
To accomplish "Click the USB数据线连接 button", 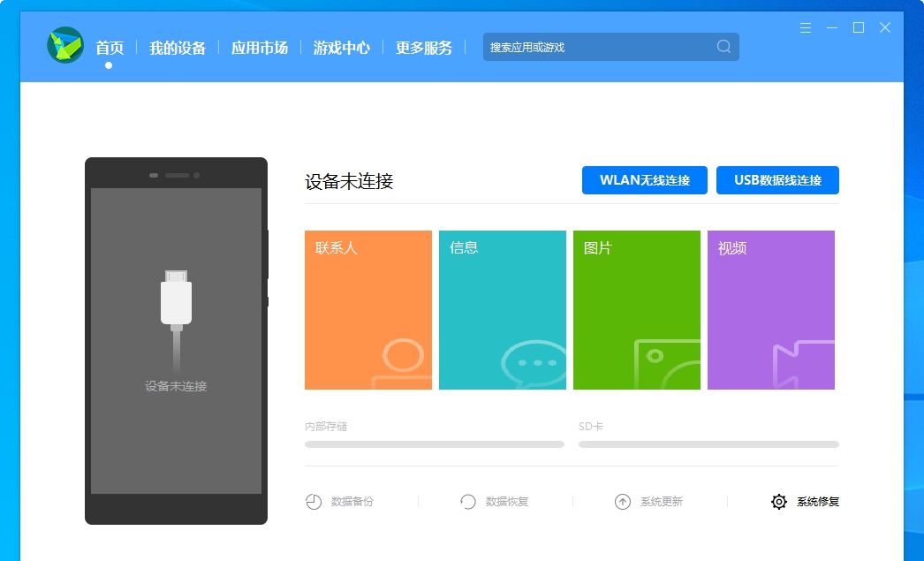I will 778,180.
